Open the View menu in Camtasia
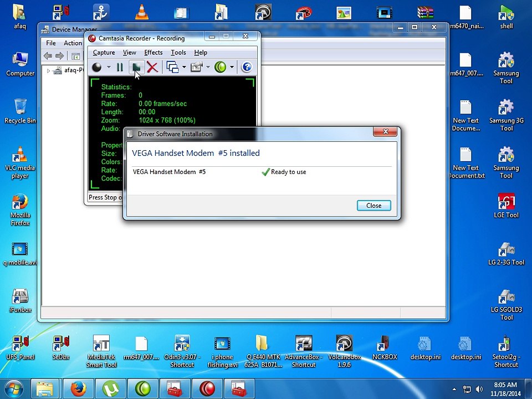Screen dimensions: 532x399 129,53
